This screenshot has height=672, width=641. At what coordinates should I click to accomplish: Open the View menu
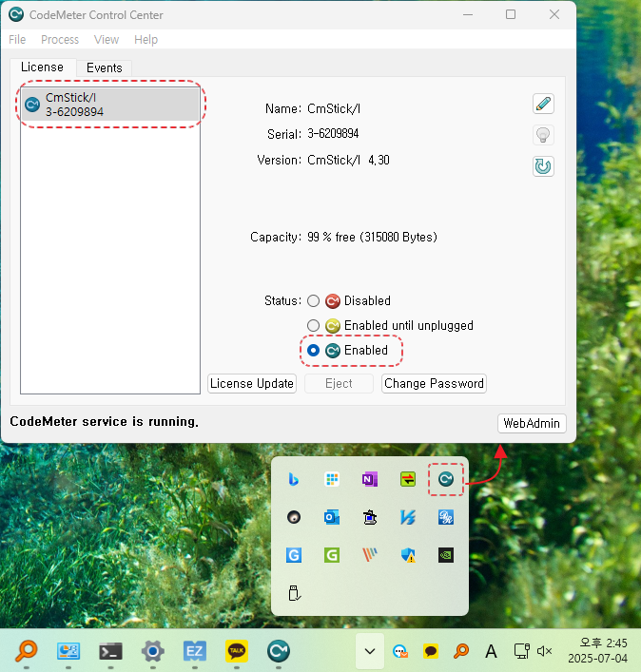click(x=107, y=39)
